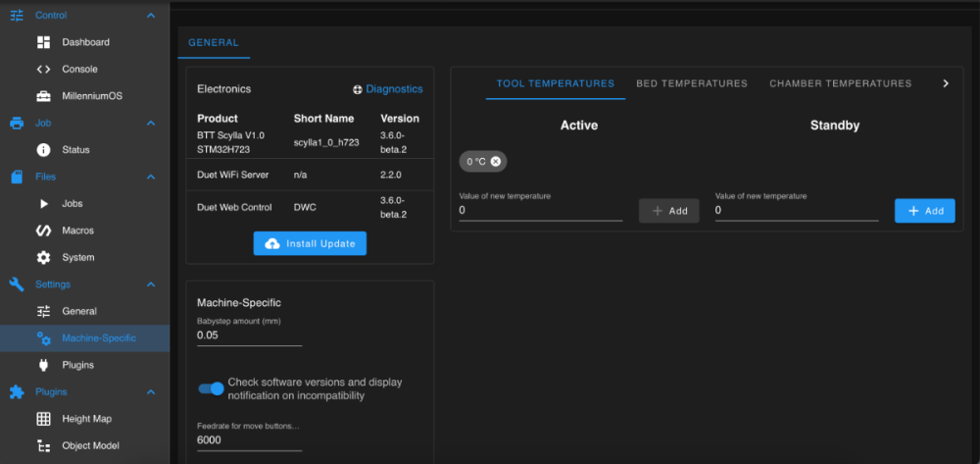The image size is (980, 464).
Task: Collapse the Control section chevron
Action: tap(151, 16)
